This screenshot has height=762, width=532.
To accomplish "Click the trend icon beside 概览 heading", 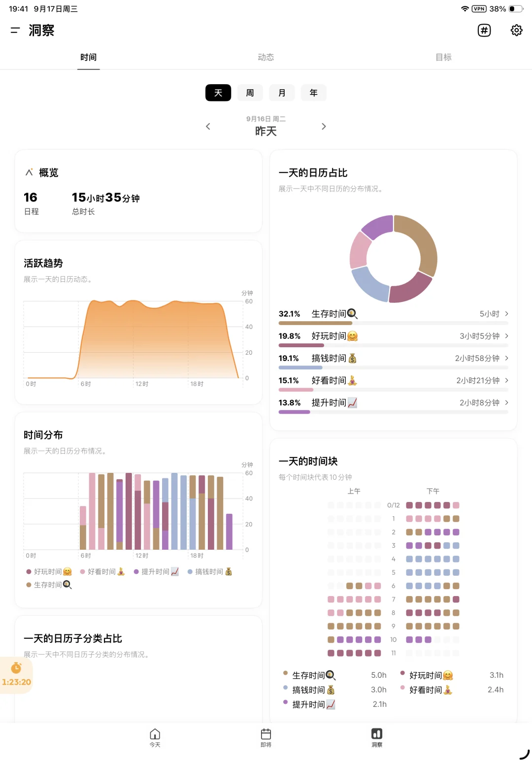I will 29,172.
